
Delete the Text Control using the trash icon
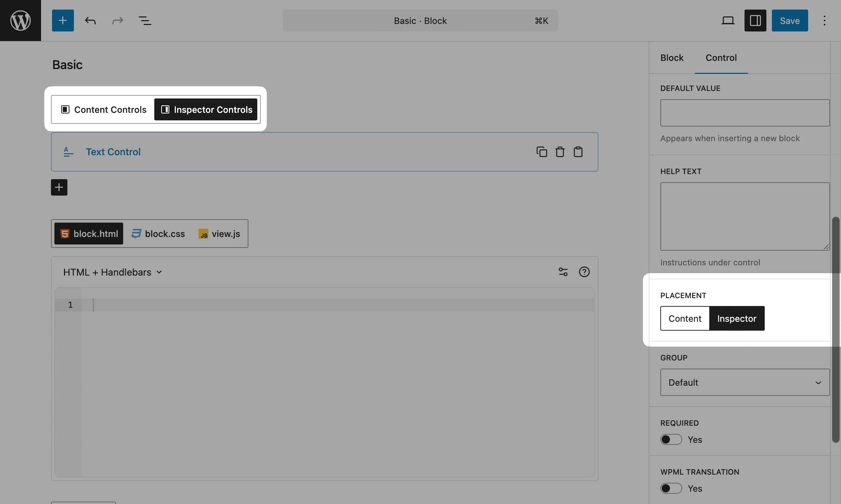(x=560, y=152)
